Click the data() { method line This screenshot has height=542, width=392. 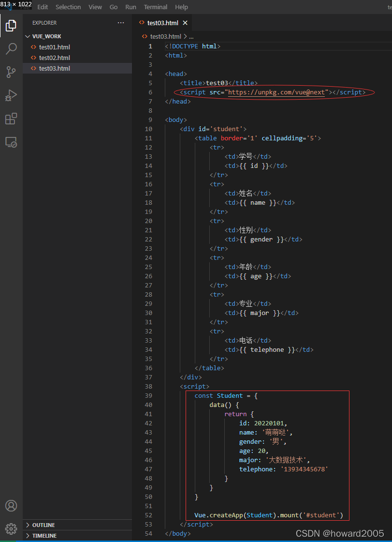(x=224, y=405)
